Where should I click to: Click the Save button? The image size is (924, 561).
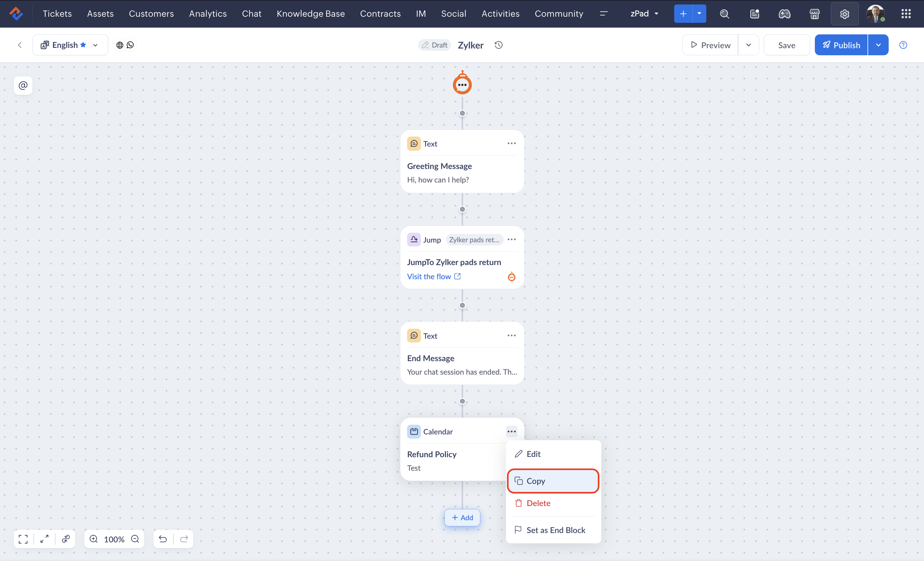[x=786, y=45]
